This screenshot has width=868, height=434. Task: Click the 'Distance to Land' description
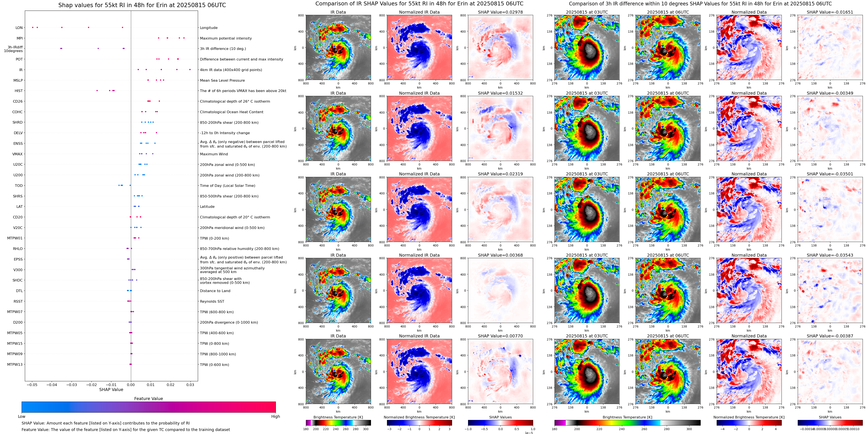(215, 291)
